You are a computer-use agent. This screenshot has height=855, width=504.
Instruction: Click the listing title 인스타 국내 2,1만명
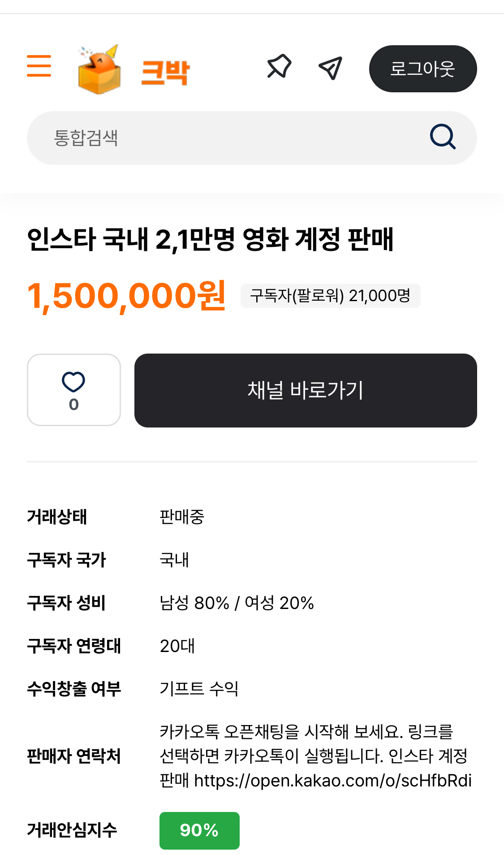210,239
